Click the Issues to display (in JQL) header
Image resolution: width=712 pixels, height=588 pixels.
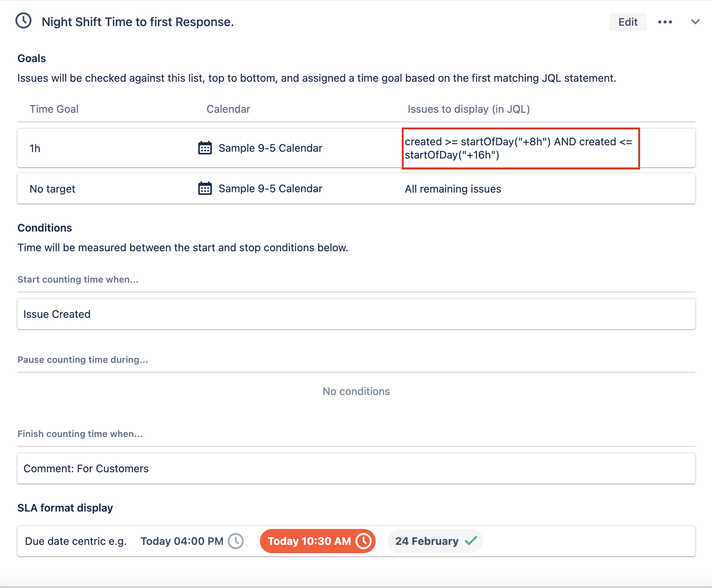[x=469, y=109]
